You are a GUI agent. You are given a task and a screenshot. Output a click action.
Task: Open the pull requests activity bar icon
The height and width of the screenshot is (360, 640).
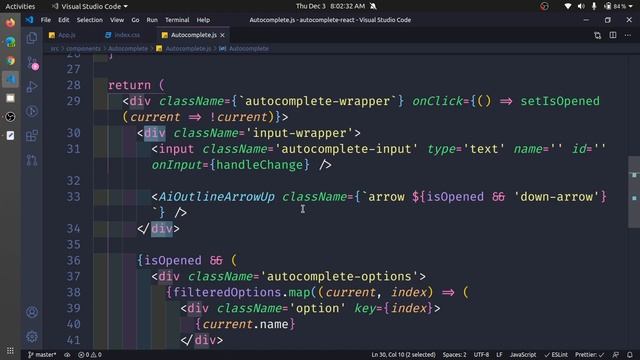[x=32, y=160]
